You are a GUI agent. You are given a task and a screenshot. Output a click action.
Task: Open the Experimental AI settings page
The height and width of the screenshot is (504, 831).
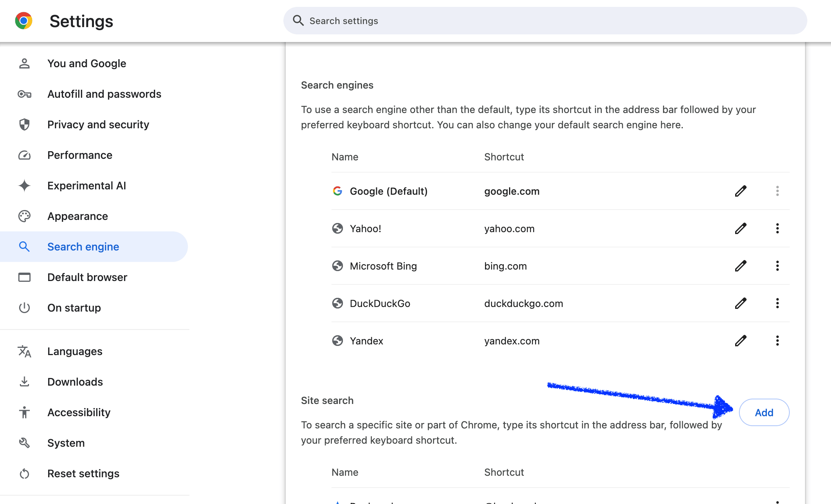87,186
